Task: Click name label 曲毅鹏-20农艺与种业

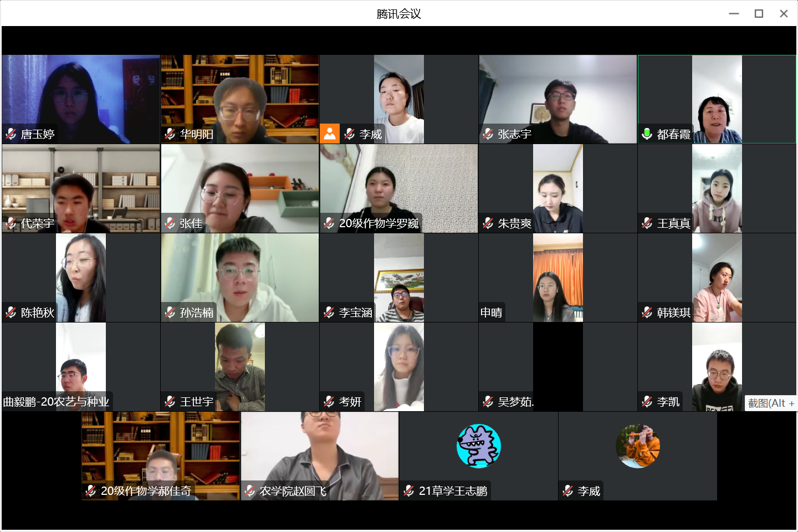Action: (x=57, y=402)
